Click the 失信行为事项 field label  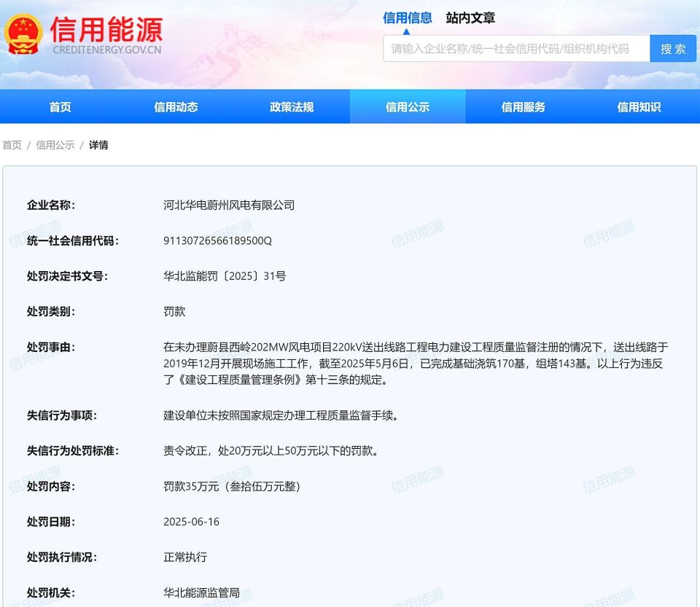click(62, 415)
